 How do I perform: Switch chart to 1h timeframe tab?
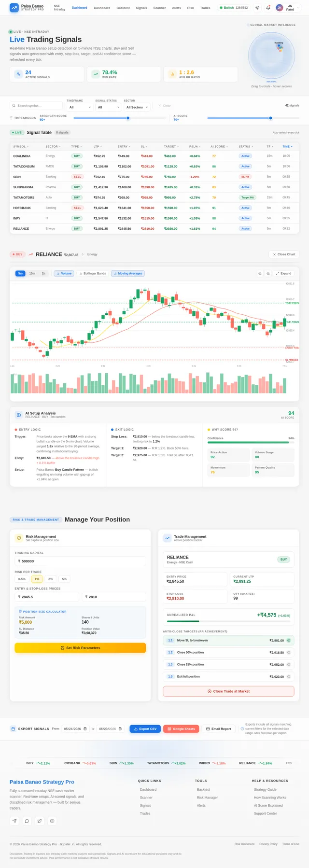[x=43, y=273]
